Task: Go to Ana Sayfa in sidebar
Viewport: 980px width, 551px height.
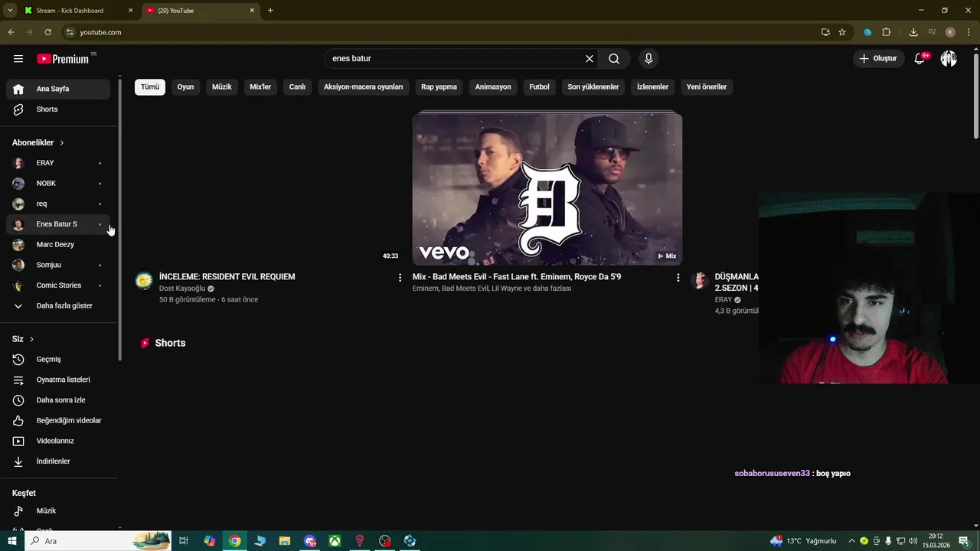Action: [x=58, y=89]
